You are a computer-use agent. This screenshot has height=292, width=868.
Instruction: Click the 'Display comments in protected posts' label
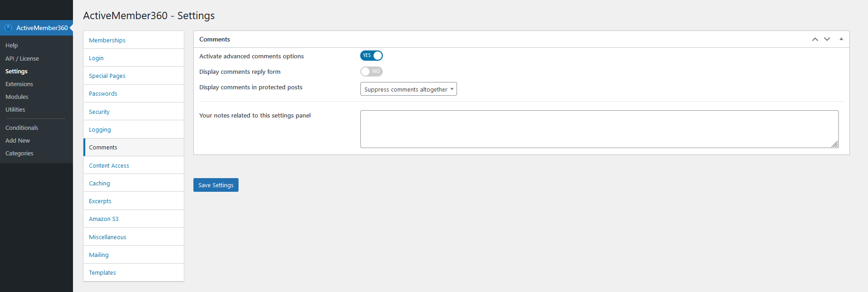coord(251,87)
